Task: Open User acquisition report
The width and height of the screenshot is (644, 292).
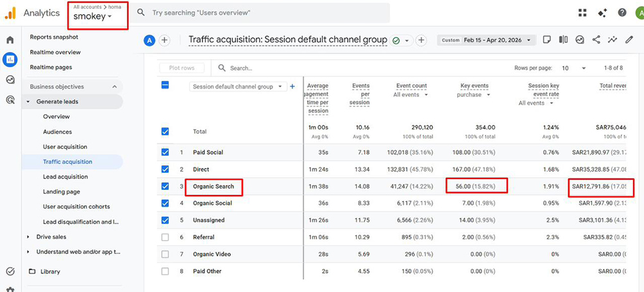Action: click(65, 147)
